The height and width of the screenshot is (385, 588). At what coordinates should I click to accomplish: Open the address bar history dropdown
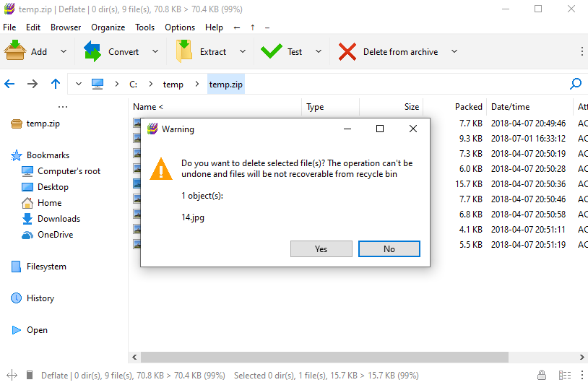point(78,84)
